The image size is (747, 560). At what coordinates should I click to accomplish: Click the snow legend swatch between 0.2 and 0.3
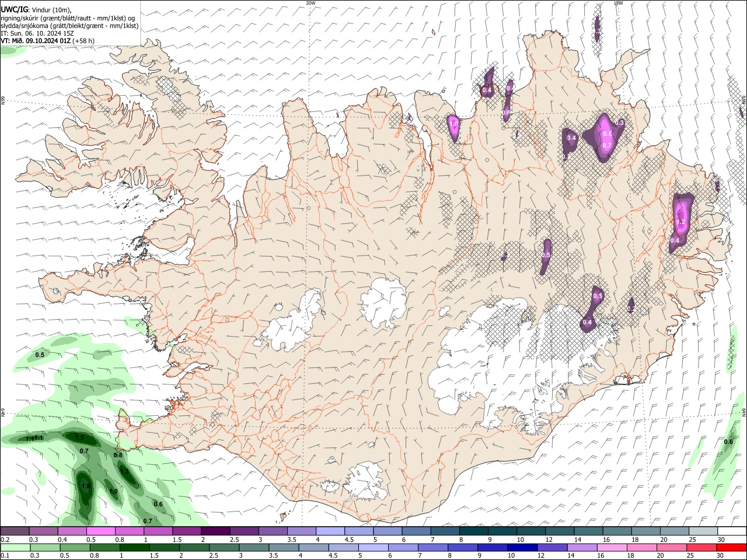(15, 531)
